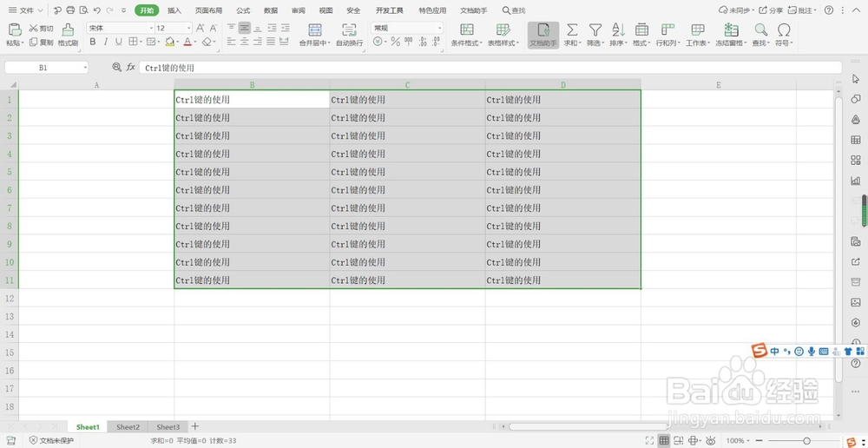Viewport: 868px width, 448px height.
Task: Open the font color dropdown arrow
Action: pyautogui.click(x=196, y=42)
